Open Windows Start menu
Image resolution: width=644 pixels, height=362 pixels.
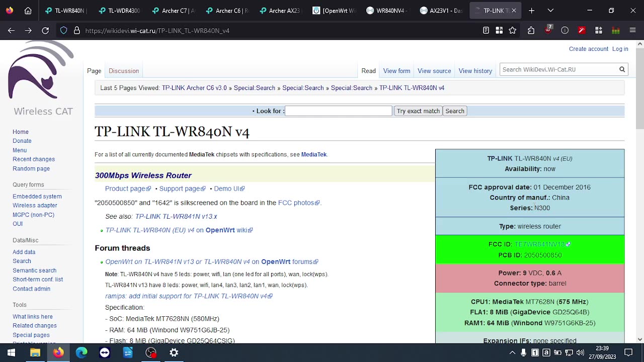coord(11,352)
